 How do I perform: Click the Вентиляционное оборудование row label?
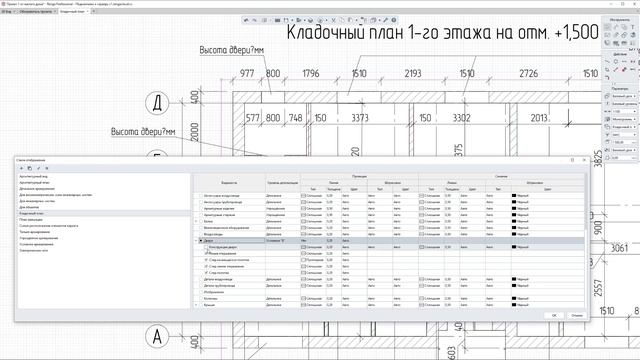pos(226,228)
